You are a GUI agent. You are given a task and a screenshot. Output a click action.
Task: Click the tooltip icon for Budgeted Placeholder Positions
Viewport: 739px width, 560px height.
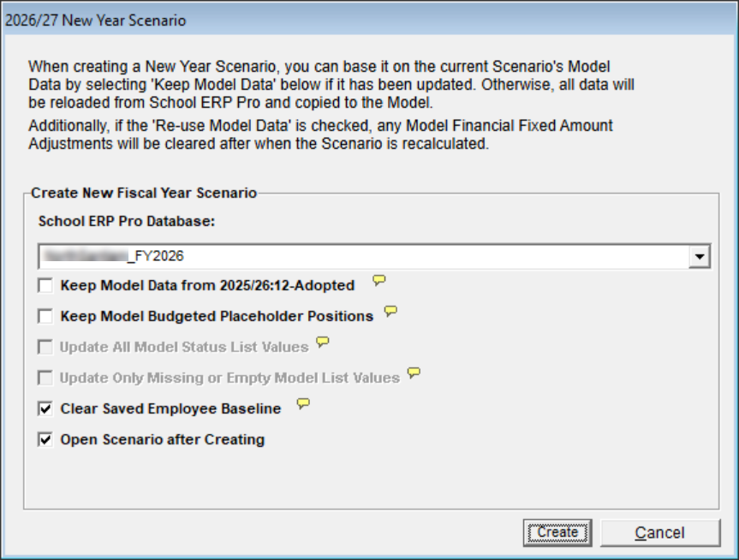point(390,312)
